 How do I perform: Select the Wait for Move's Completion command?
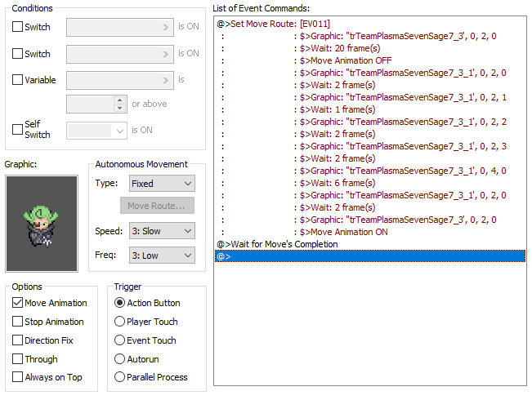[x=277, y=244]
